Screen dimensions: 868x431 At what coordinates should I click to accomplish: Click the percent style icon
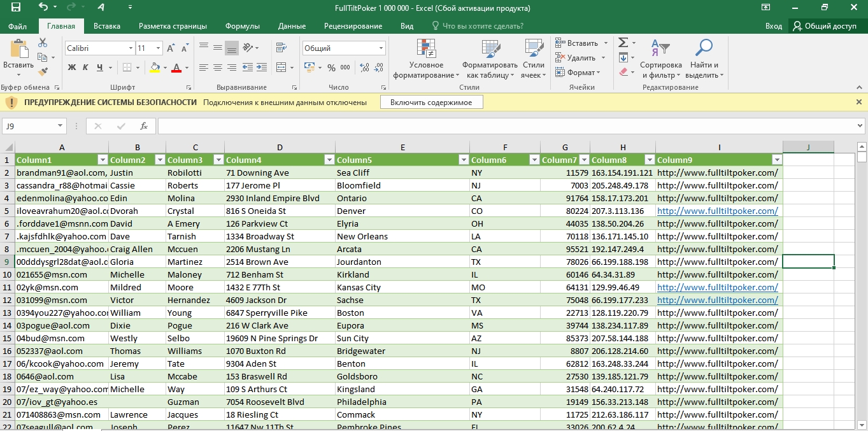pyautogui.click(x=331, y=67)
